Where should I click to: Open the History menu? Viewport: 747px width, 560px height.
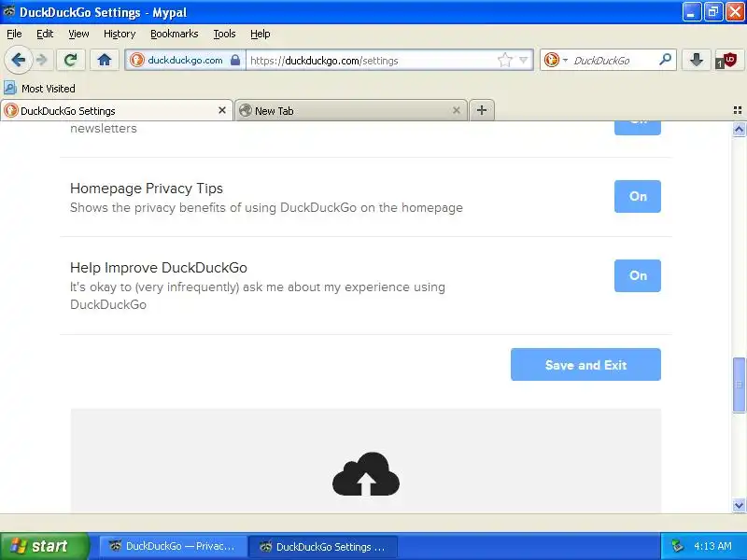[120, 34]
